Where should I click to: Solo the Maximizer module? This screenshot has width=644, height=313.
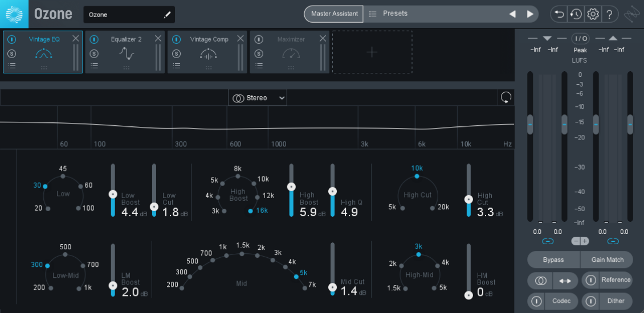click(258, 53)
